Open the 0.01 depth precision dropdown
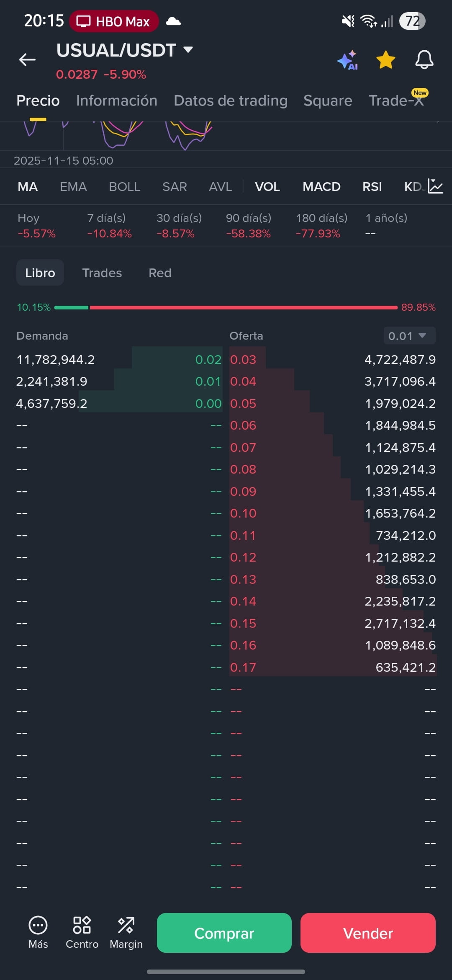The image size is (452, 980). (x=409, y=336)
